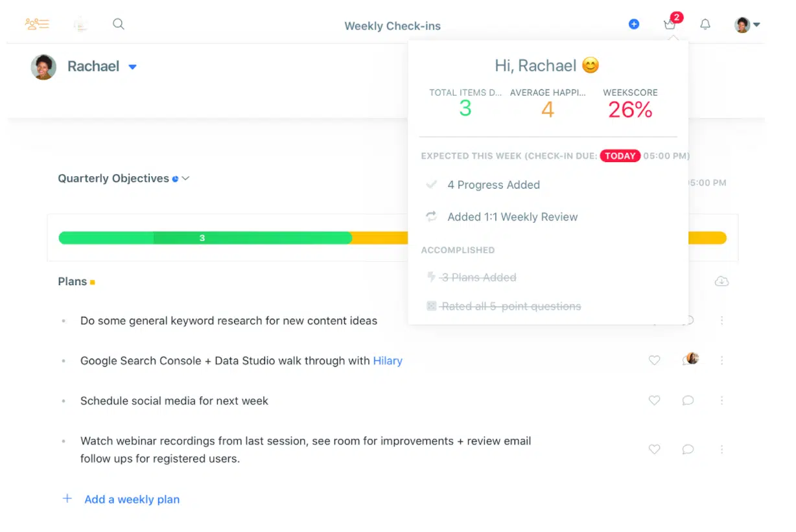796x532 pixels.
Task: Comment on Schedule social media plan
Action: (x=688, y=400)
